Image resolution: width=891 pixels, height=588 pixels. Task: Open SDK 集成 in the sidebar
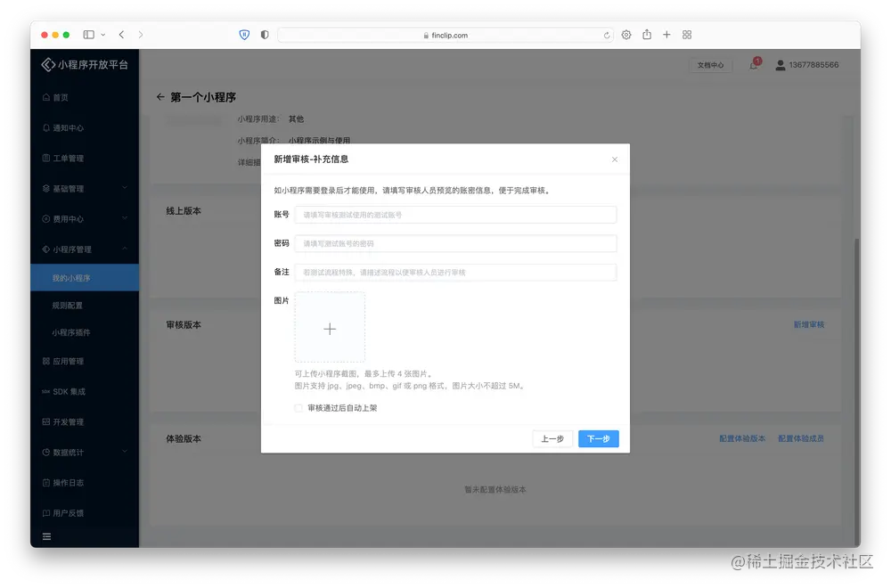click(x=85, y=391)
